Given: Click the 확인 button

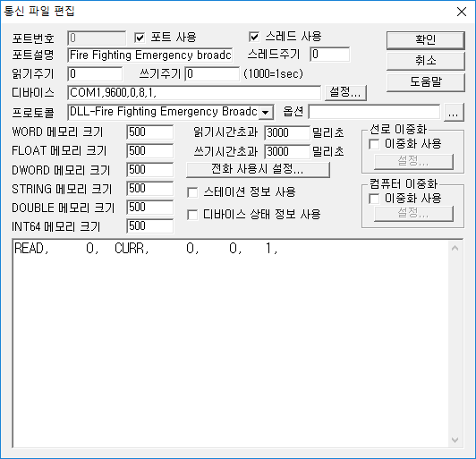Looking at the screenshot, I should coord(426,39).
